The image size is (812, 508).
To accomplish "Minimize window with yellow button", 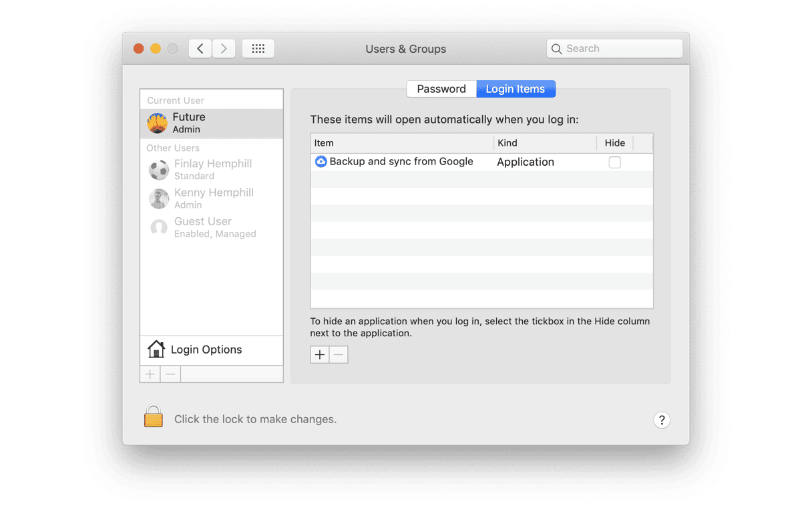I will 156,49.
